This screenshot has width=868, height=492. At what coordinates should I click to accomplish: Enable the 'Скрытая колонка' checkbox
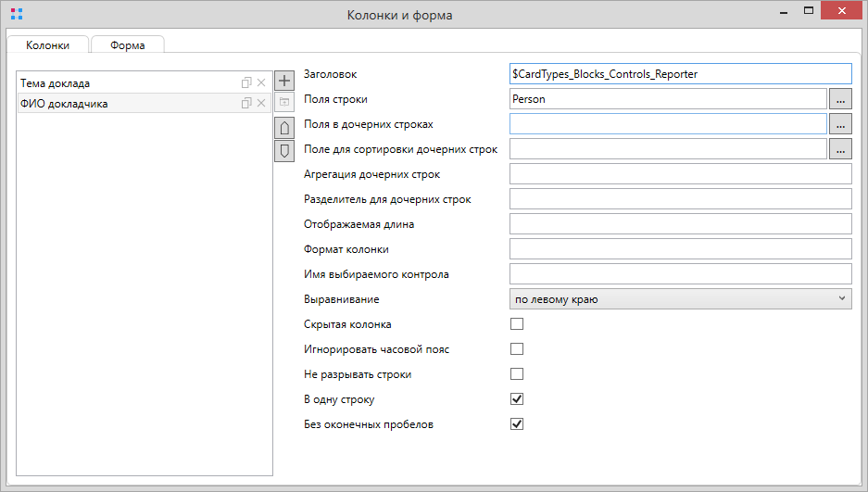tap(517, 324)
